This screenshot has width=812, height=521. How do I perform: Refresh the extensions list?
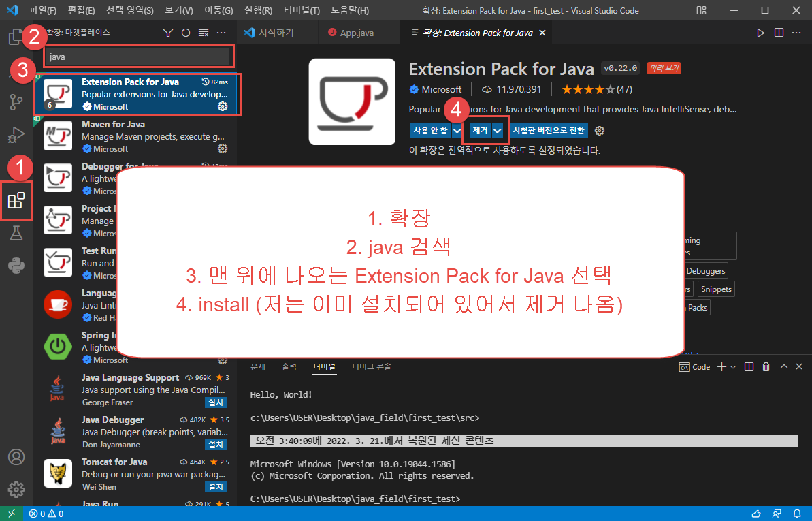point(185,33)
